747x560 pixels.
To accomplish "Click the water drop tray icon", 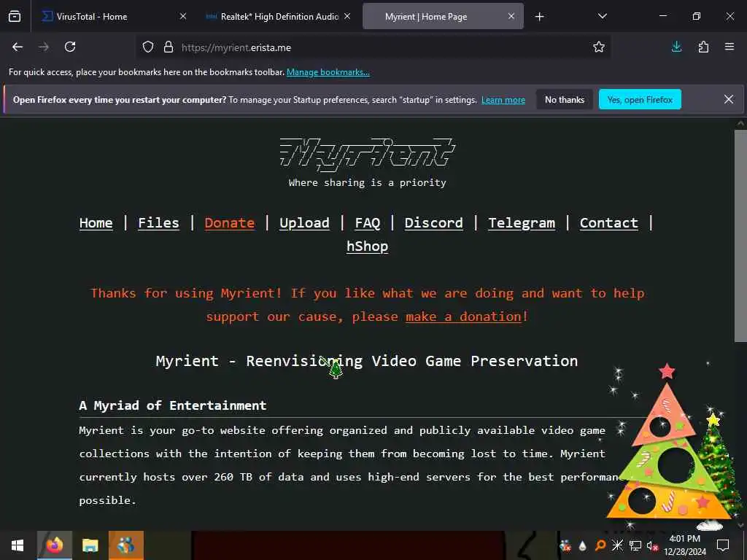I will pos(583,545).
